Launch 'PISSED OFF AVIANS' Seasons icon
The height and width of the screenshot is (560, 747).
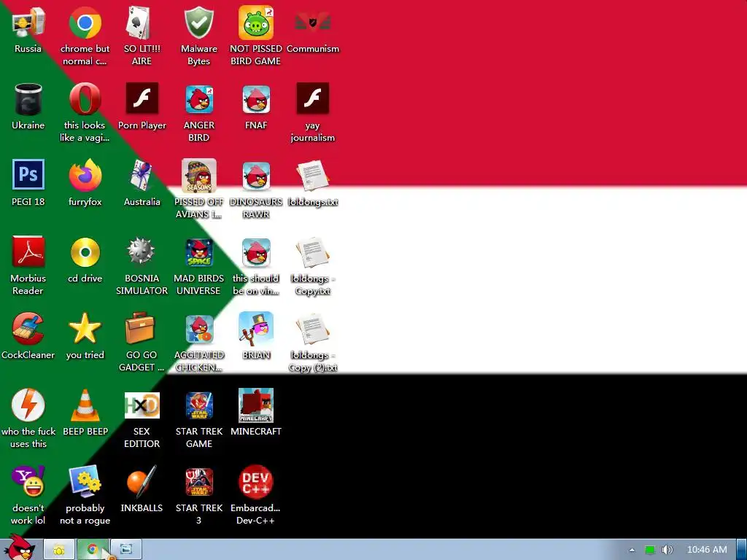coord(198,175)
